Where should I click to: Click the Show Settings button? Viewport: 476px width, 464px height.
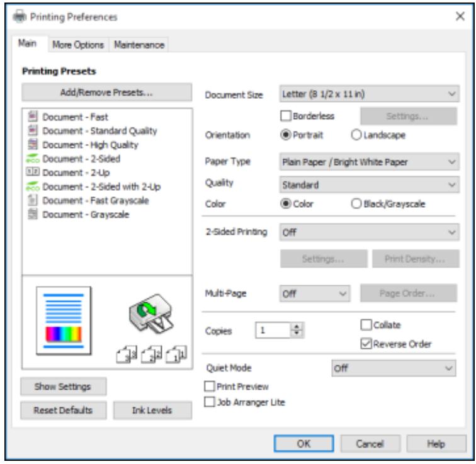click(x=63, y=387)
